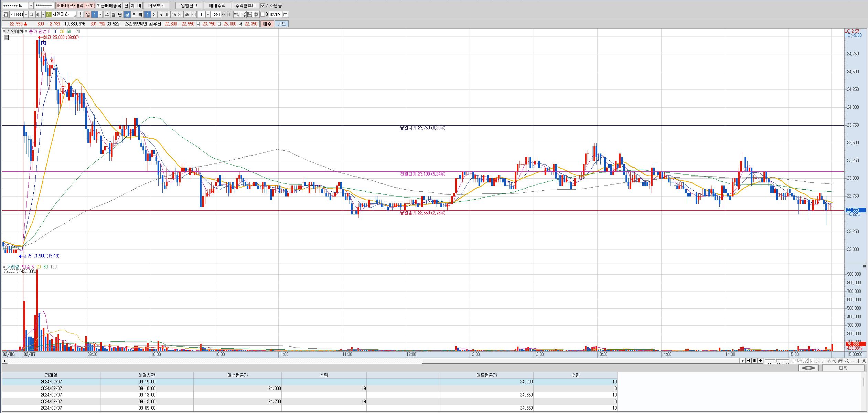Screen dimensions: 868x413
Task: Open chart settings gear icon
Action: point(256,14)
